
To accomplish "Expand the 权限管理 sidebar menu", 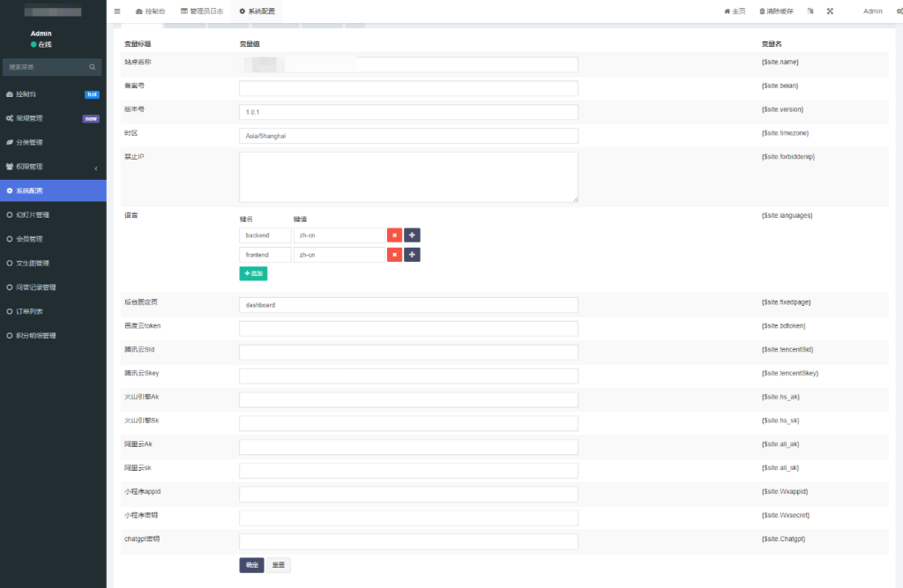I will click(x=53, y=167).
